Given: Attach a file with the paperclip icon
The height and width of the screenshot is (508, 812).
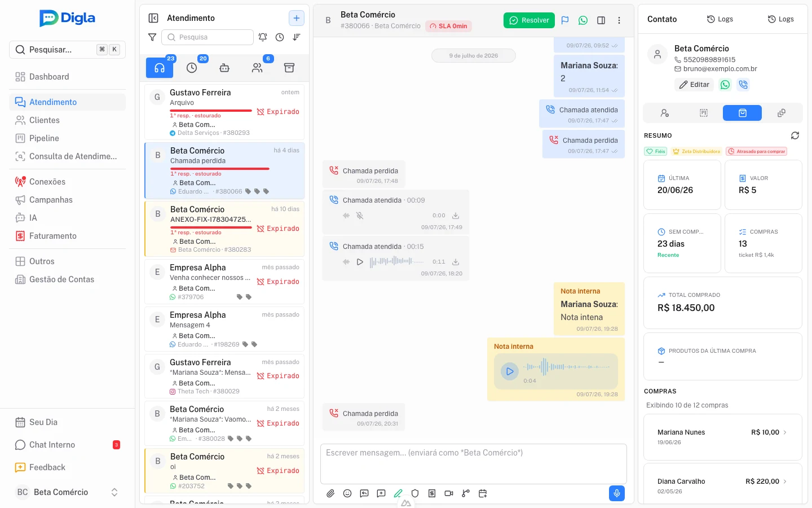Looking at the screenshot, I should 330,493.
